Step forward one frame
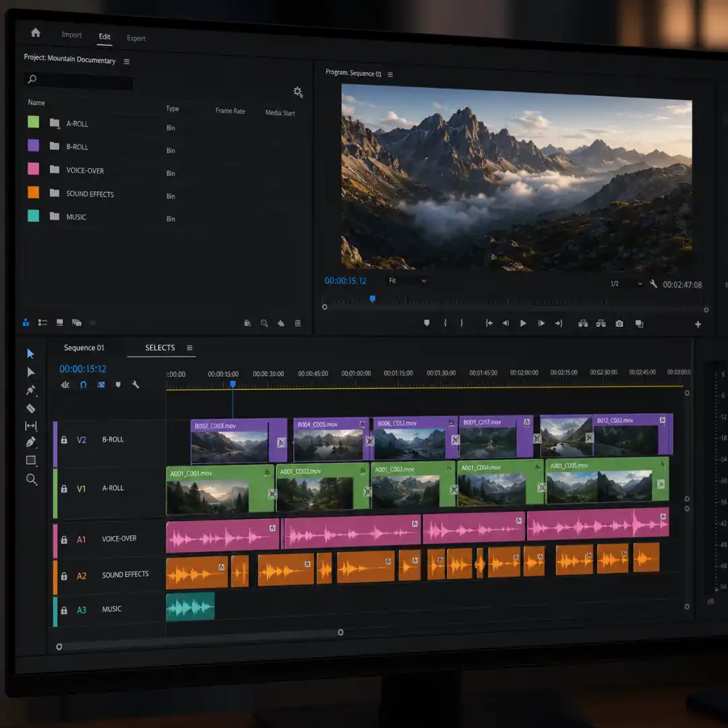The image size is (728, 728). pos(541,323)
